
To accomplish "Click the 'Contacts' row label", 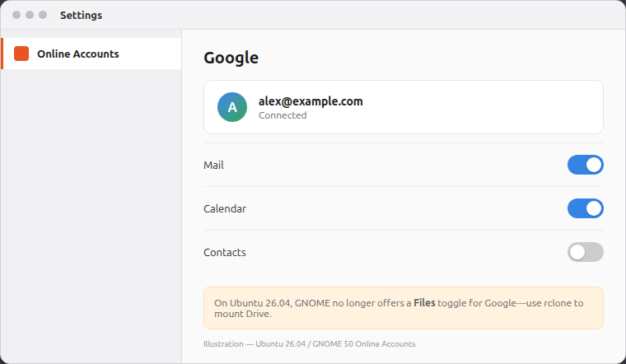I will point(225,252).
